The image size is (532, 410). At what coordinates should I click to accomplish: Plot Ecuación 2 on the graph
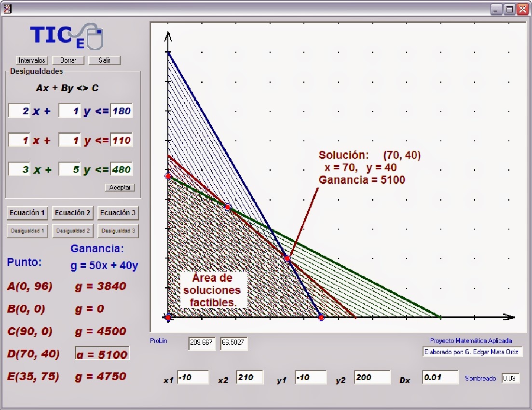pyautogui.click(x=72, y=213)
